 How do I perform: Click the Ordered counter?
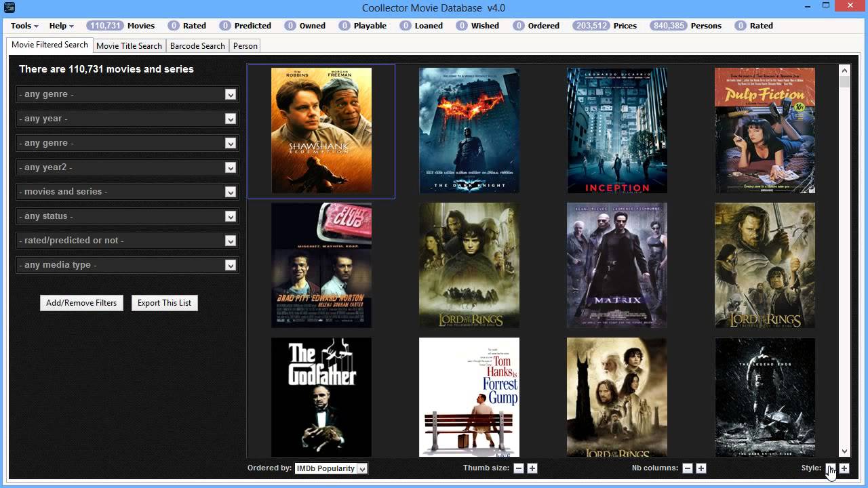click(536, 26)
